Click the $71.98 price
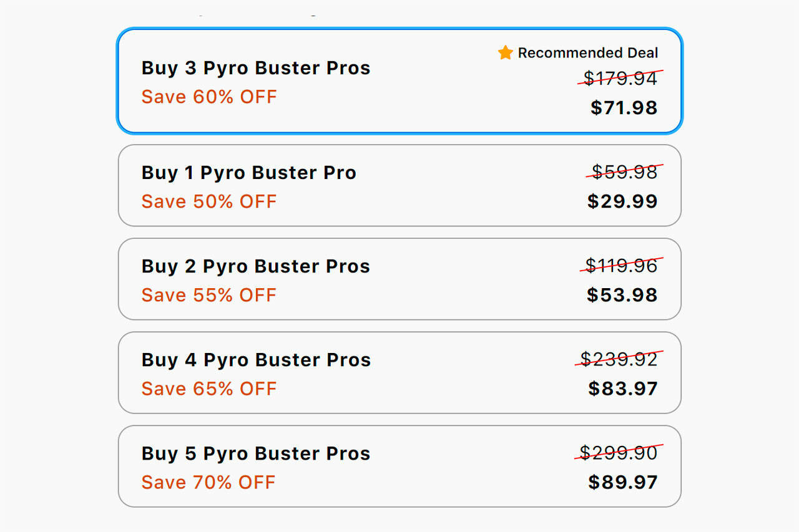This screenshot has width=799, height=532. (624, 107)
